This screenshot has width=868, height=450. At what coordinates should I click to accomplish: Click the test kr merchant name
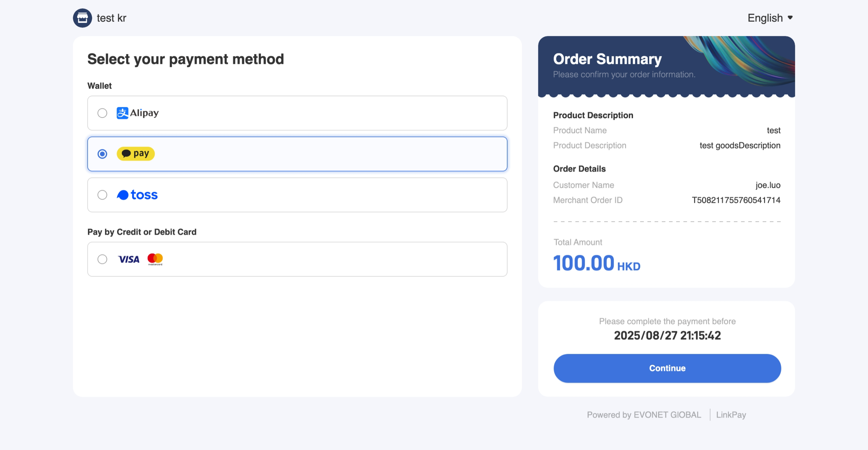pos(111,18)
